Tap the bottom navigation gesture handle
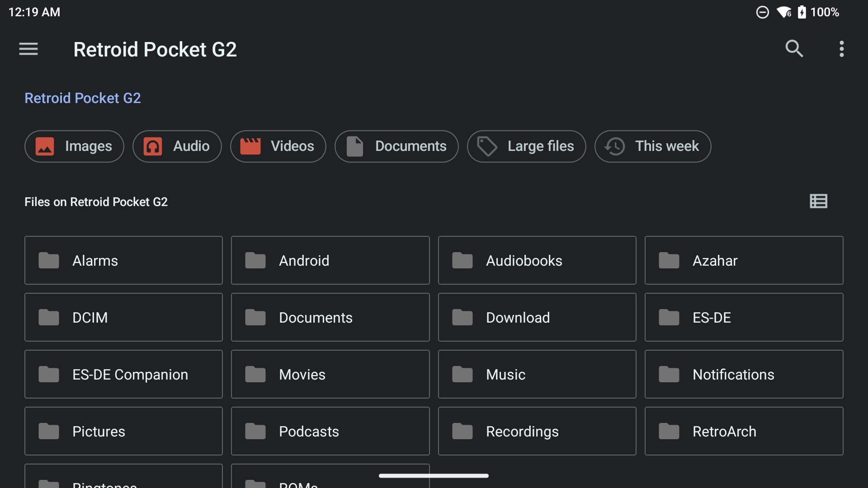The width and height of the screenshot is (868, 488). click(434, 475)
